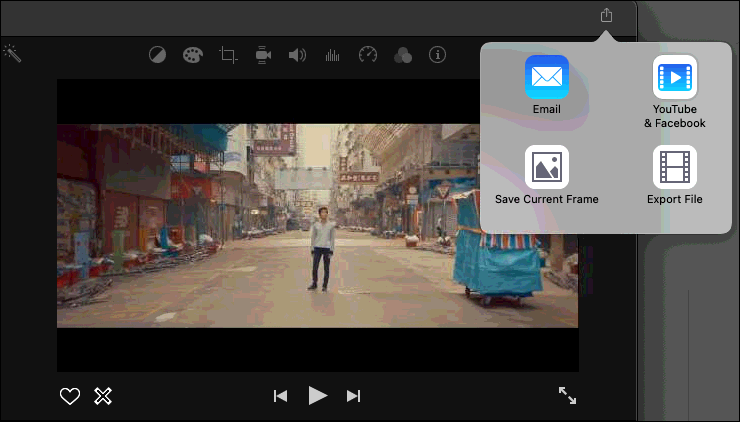Choose YouTube & Facebook share option
The width and height of the screenshot is (740, 422).
[x=674, y=78]
